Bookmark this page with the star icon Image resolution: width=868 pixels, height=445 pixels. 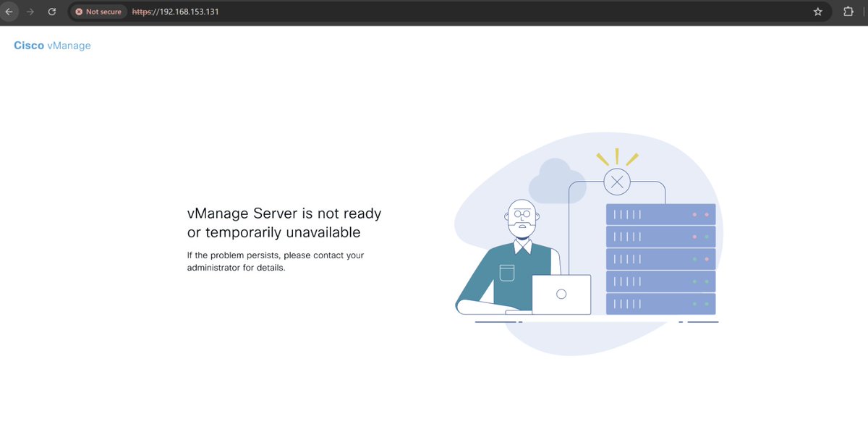818,12
